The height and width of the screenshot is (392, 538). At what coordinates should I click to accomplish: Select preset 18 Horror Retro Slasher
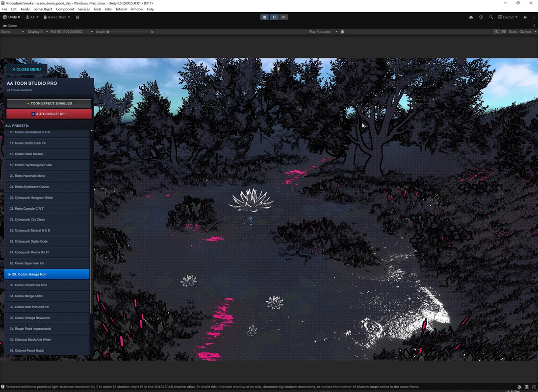tap(47, 154)
